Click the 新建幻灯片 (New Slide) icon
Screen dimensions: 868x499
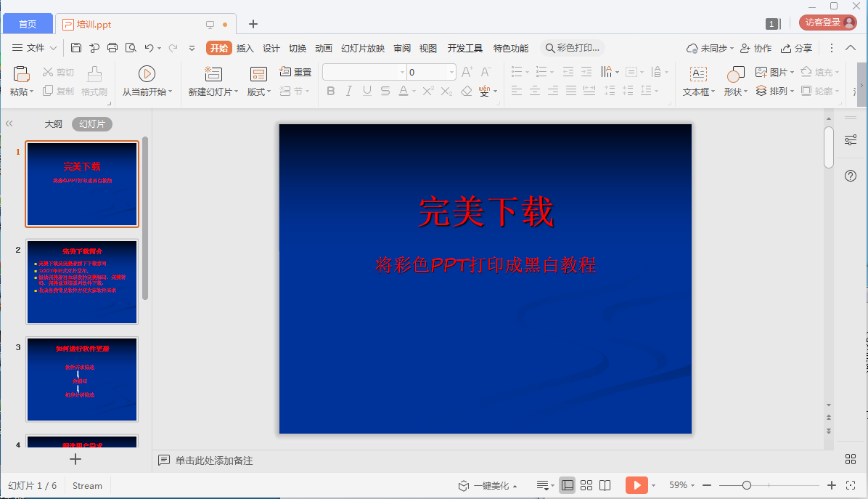click(213, 73)
